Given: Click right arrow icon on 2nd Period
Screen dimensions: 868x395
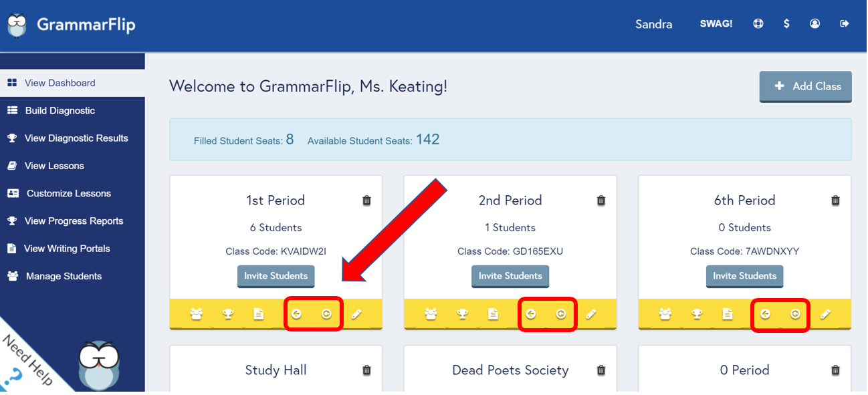Looking at the screenshot, I should (x=561, y=314).
